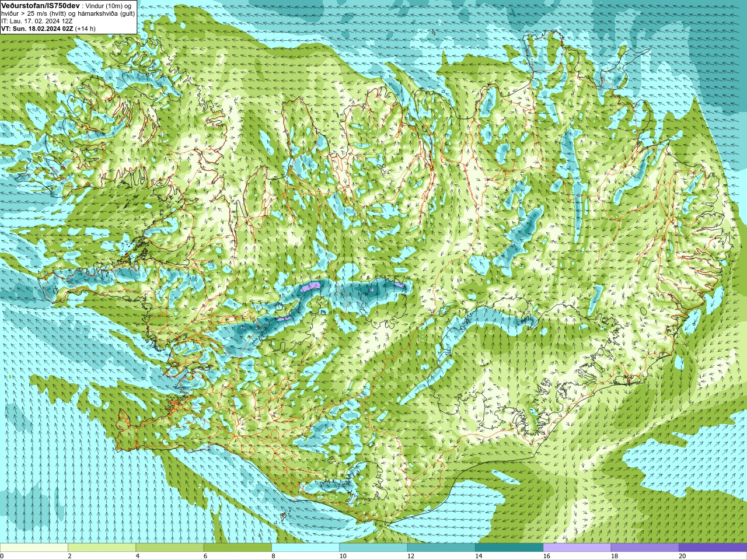Viewport: 747px width, 560px height.
Task: Click the 4–6 m/s green legend swatch
Action: click(170, 548)
